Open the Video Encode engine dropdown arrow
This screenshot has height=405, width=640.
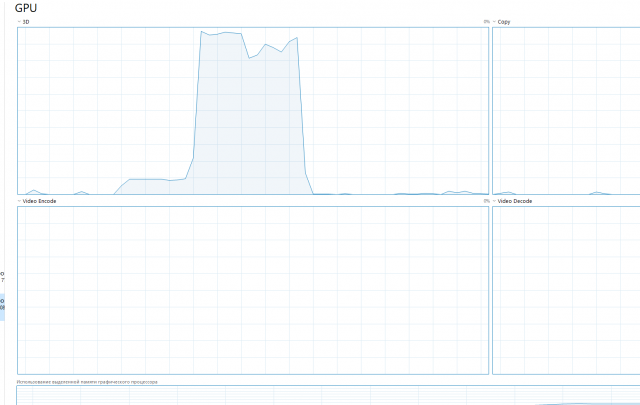(19, 201)
